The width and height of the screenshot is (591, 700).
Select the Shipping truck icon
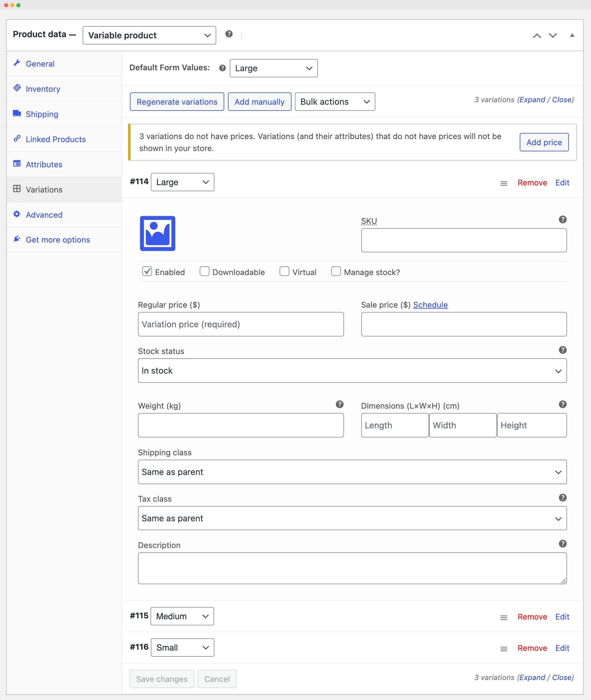pyautogui.click(x=17, y=114)
